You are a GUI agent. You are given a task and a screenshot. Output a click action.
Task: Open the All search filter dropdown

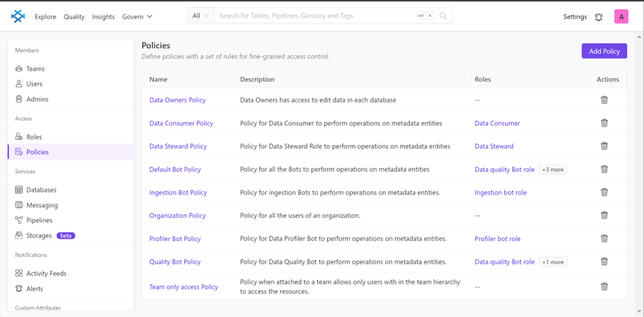pyautogui.click(x=201, y=16)
